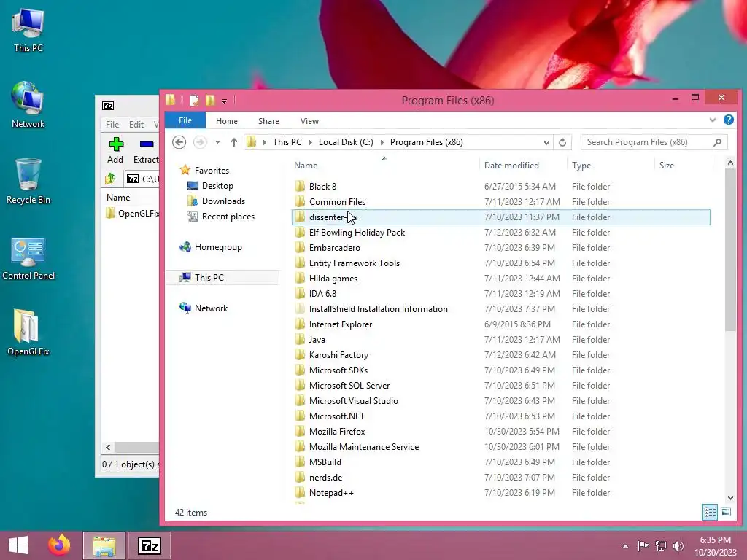This screenshot has width=747, height=560.
Task: Show hidden tray icons arrow
Action: (625, 546)
